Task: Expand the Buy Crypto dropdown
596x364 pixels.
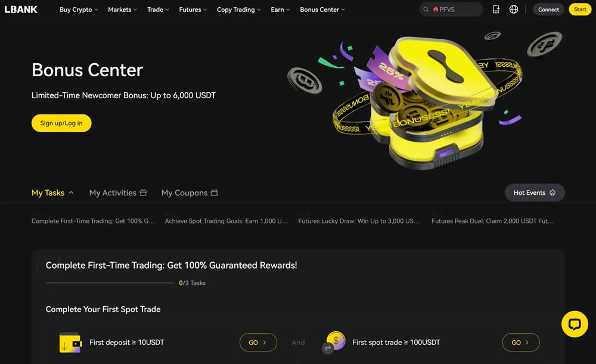Action: 79,10
